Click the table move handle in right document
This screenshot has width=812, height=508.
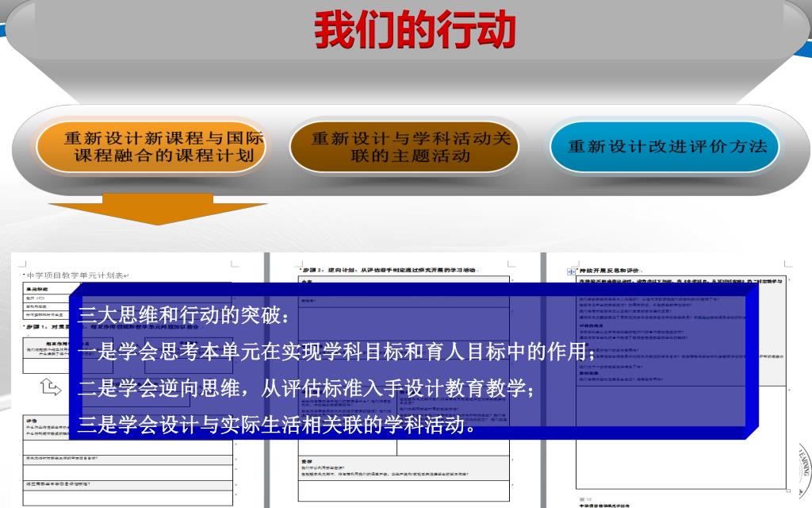571,271
